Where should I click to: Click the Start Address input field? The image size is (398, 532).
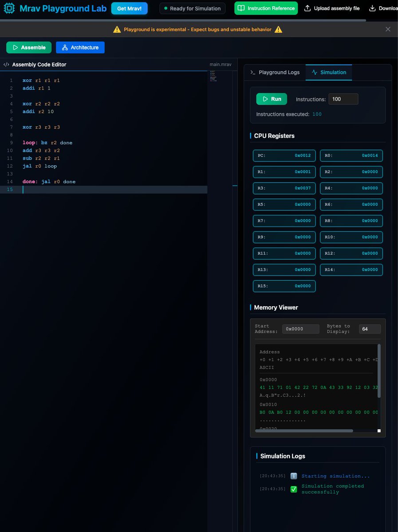301,329
